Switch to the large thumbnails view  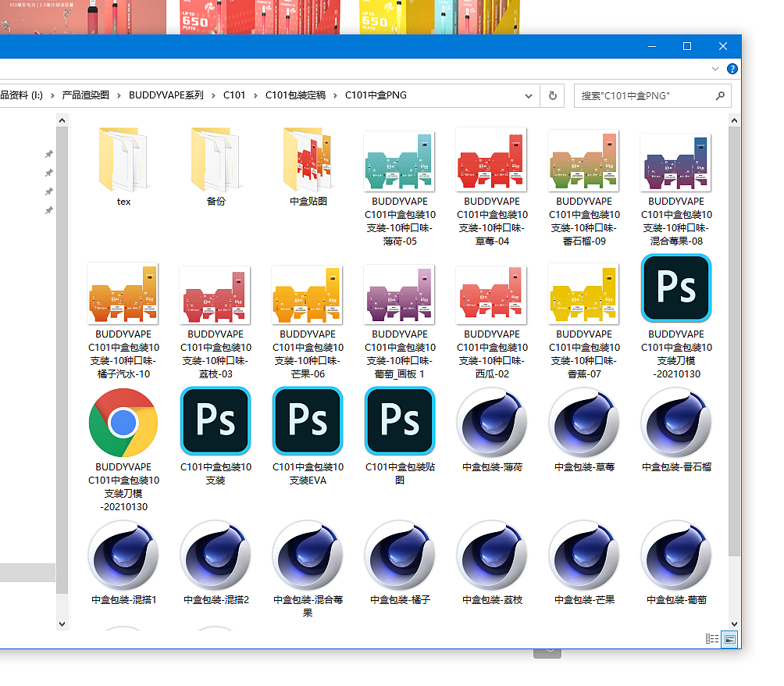[x=729, y=638]
